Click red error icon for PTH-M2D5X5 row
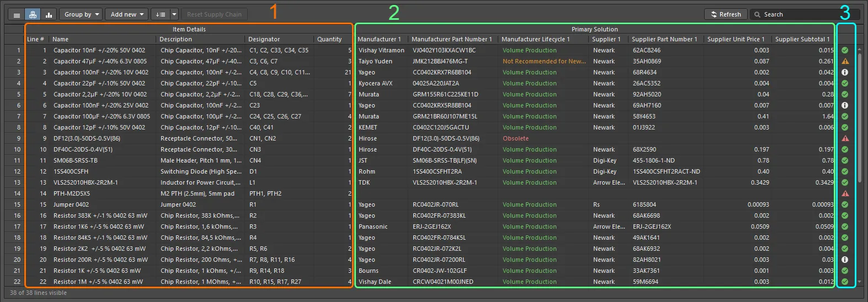The image size is (868, 302). pyautogui.click(x=845, y=193)
